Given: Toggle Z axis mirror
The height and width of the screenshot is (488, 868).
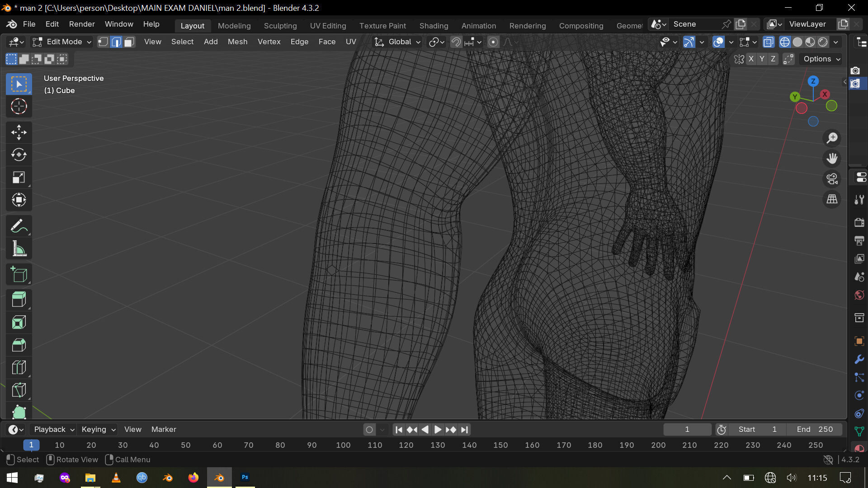Looking at the screenshot, I should pyautogui.click(x=773, y=59).
